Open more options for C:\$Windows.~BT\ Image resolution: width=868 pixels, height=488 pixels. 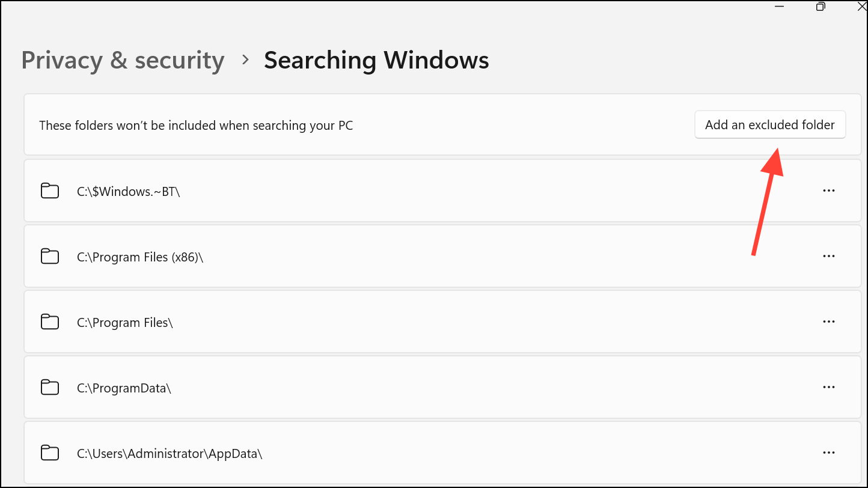pyautogui.click(x=829, y=191)
